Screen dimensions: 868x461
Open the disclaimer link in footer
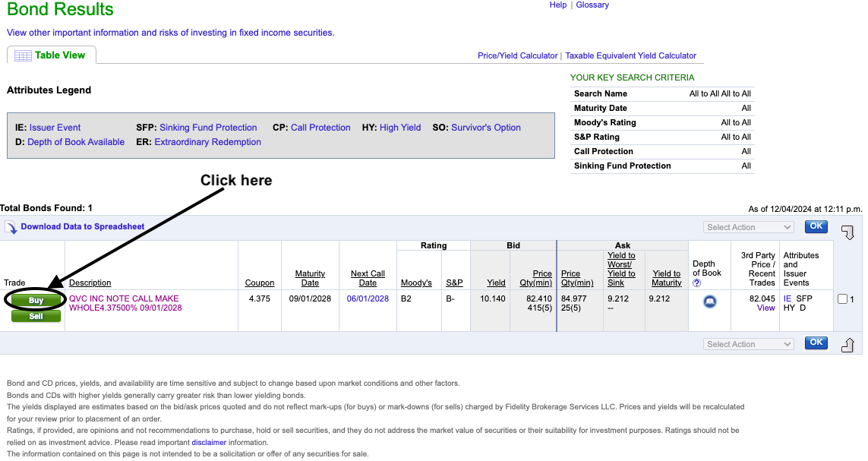click(x=209, y=442)
